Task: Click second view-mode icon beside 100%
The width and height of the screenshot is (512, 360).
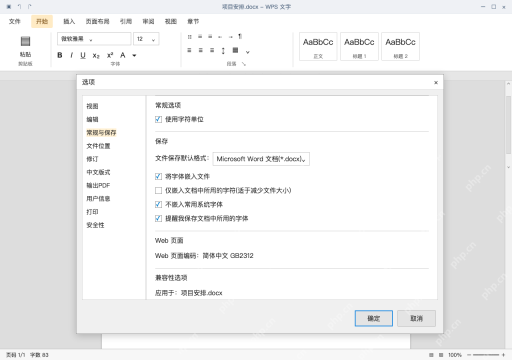Action: coord(441,355)
